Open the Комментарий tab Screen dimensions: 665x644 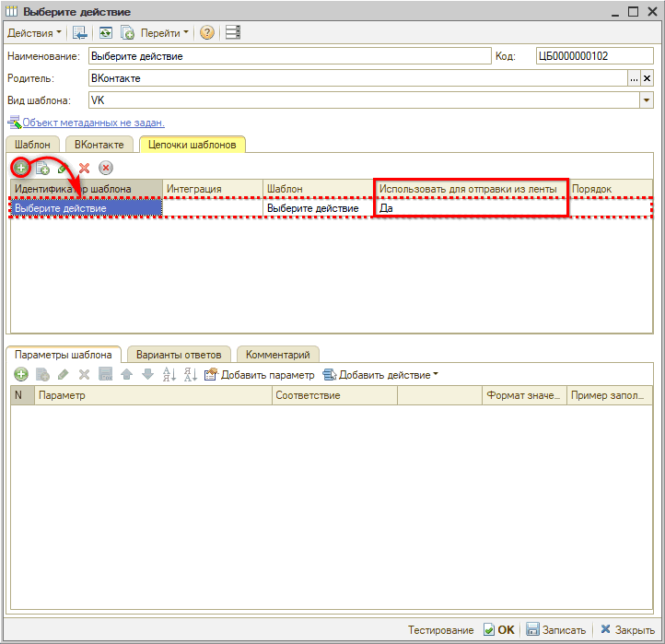(278, 355)
